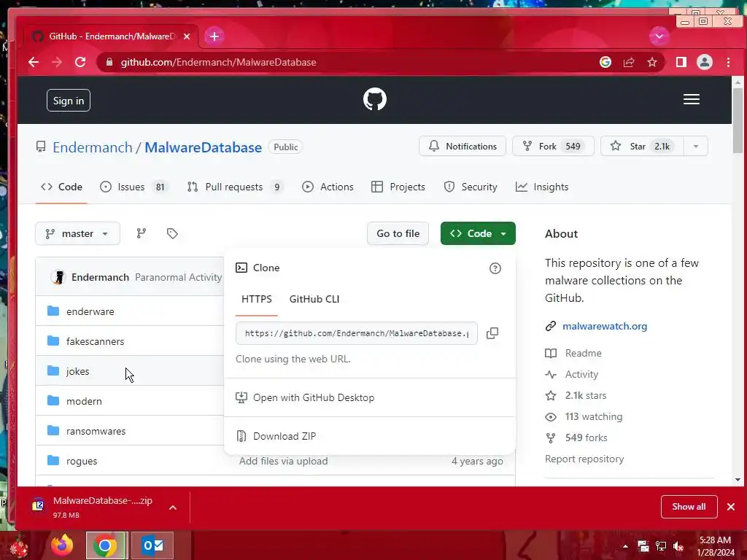Open the Endermanch owner link
This screenshot has width=747, height=560.
[x=93, y=147]
